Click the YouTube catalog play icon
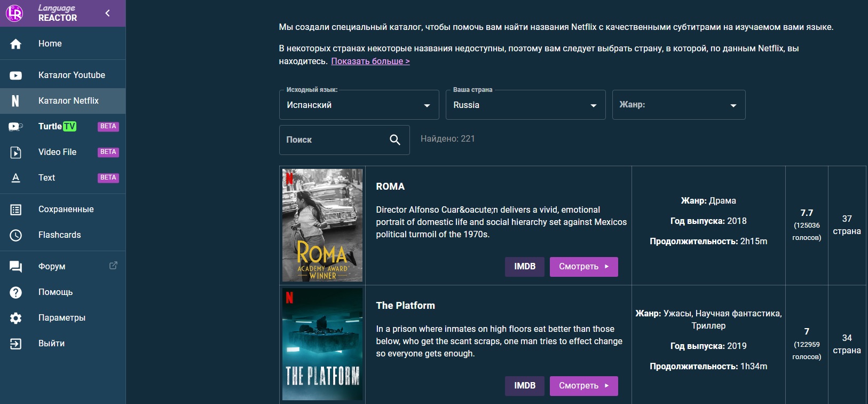The image size is (868, 404). click(x=16, y=75)
